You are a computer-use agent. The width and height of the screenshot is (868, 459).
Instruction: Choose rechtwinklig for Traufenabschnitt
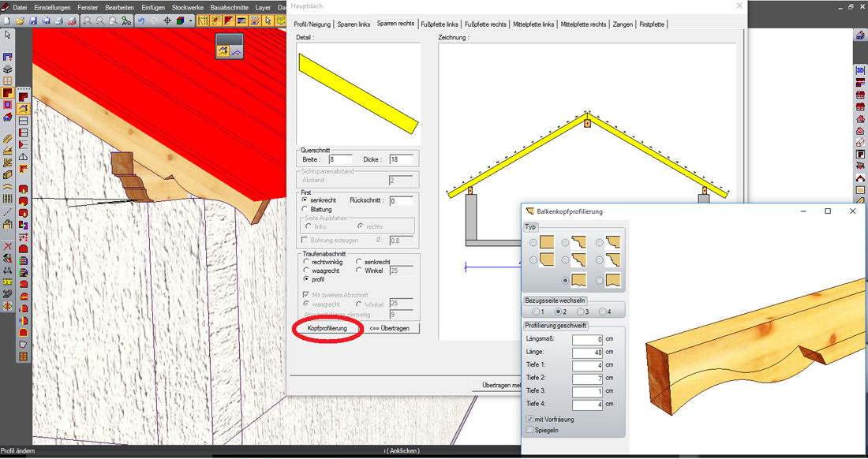[x=305, y=261]
